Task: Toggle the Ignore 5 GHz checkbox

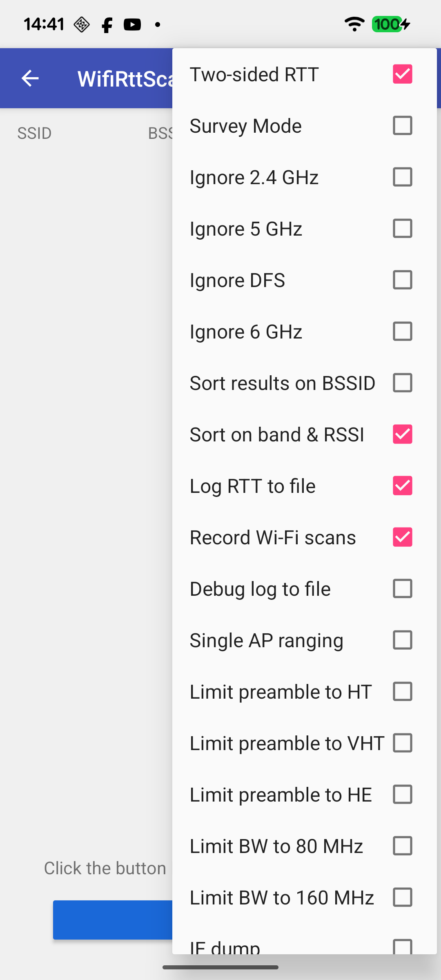Action: pyautogui.click(x=402, y=229)
